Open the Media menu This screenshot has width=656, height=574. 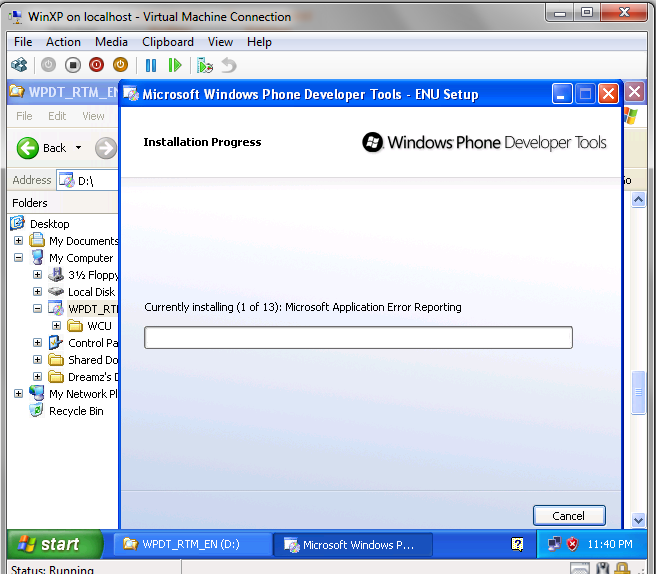point(111,42)
